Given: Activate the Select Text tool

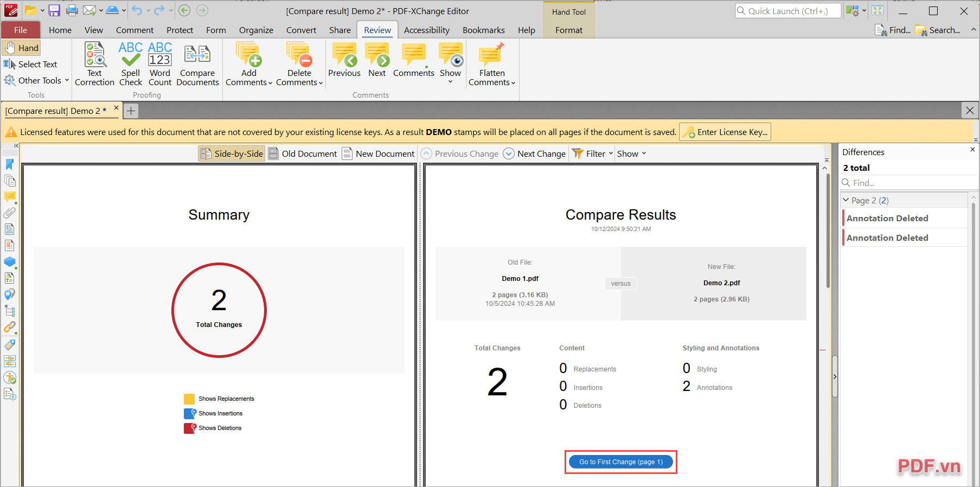Looking at the screenshot, I should pyautogui.click(x=30, y=64).
